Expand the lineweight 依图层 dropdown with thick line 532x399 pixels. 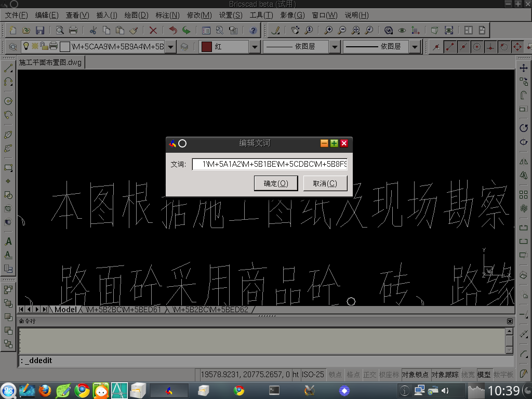415,47
